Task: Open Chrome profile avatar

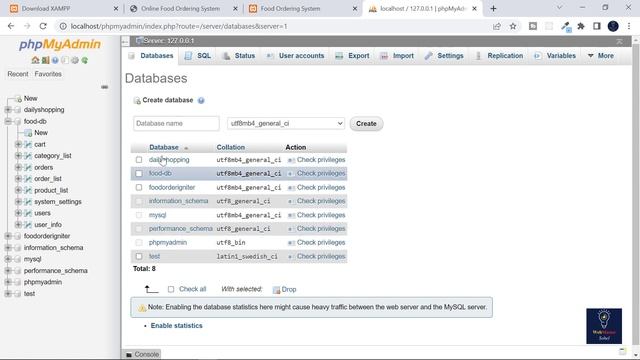Action: (613, 26)
